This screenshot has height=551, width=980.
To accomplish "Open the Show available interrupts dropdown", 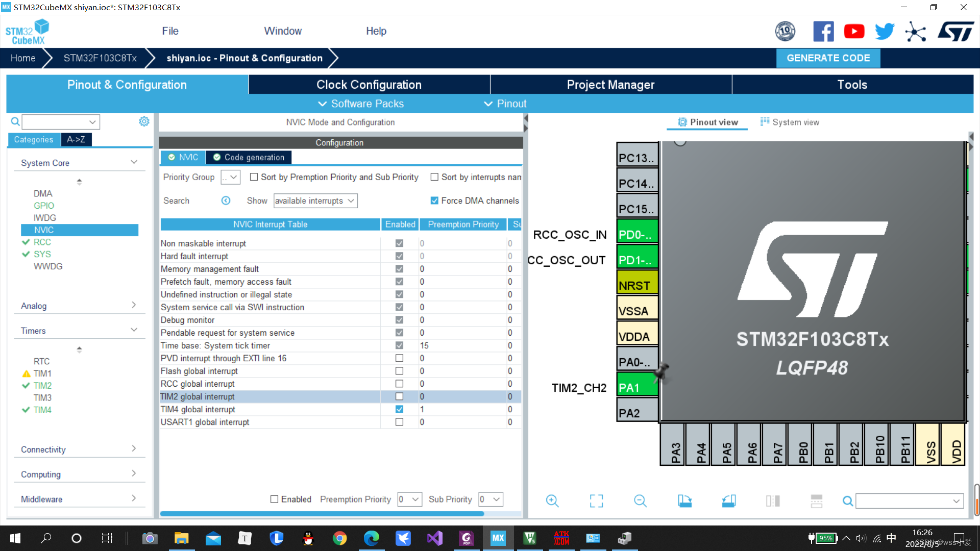I will coord(315,201).
